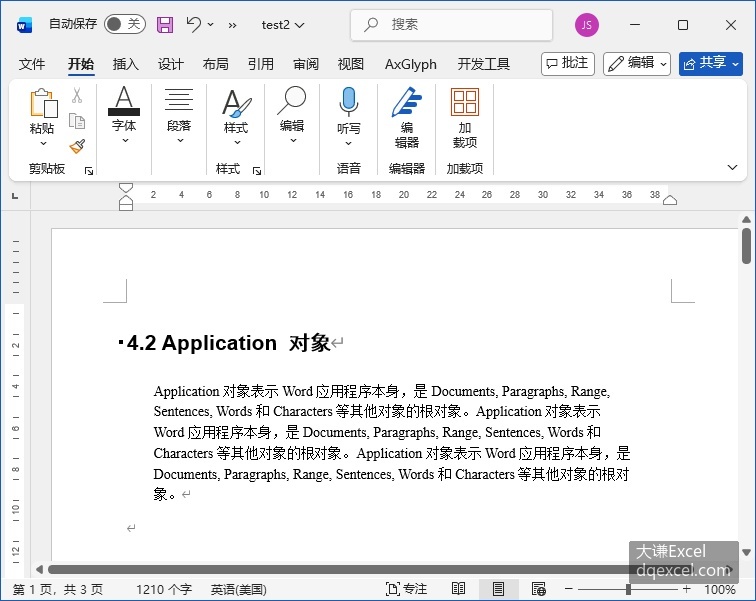This screenshot has height=601, width=756.
Task: Click the zoom out minus button
Action: coord(569,589)
